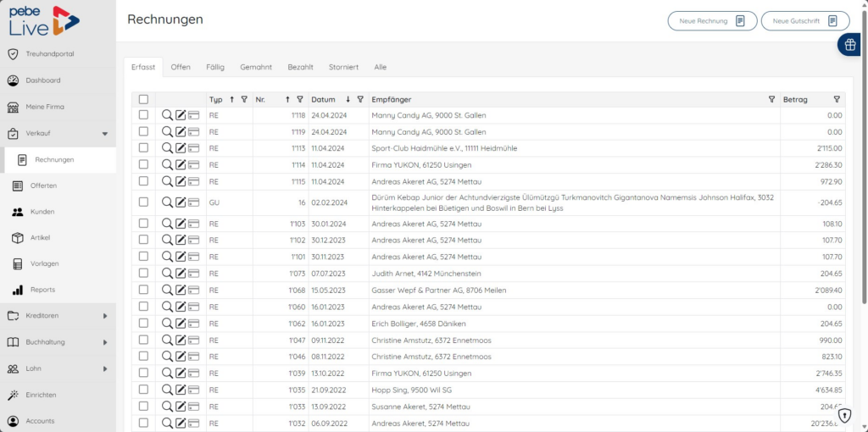Open magnifier preview for invoice 1'118
The width and height of the screenshot is (868, 432).
pyautogui.click(x=167, y=115)
